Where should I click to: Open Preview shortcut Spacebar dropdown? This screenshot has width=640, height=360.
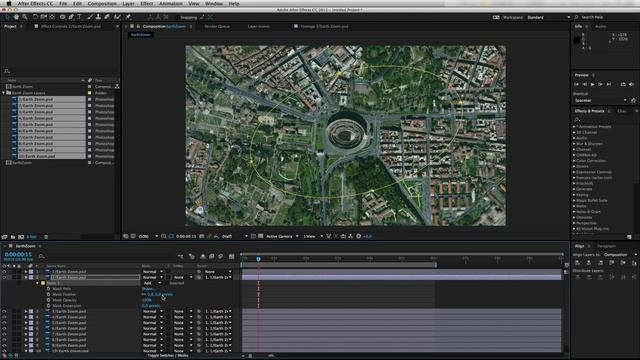600,100
